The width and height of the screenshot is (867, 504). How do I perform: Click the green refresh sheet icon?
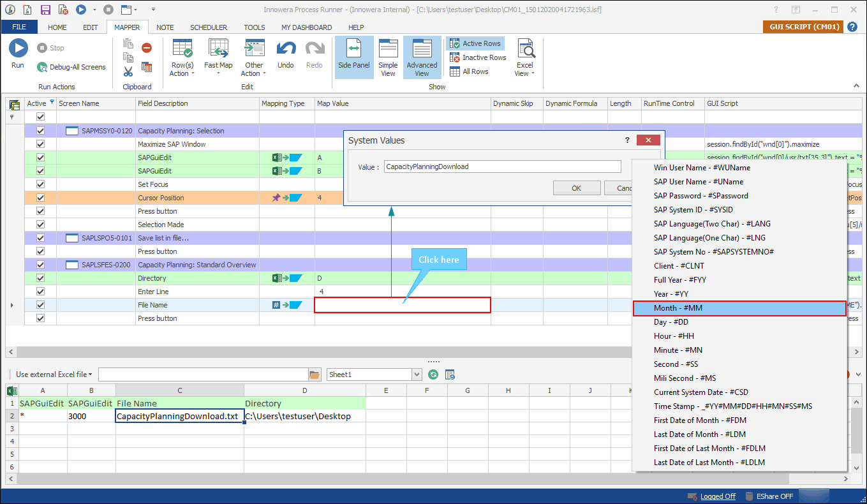coord(433,374)
